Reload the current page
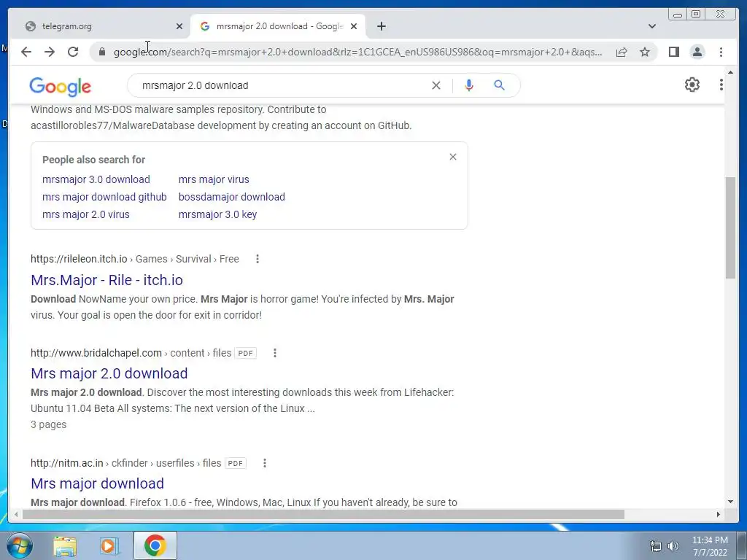Screen dimensions: 747x560 pyautogui.click(x=73, y=52)
